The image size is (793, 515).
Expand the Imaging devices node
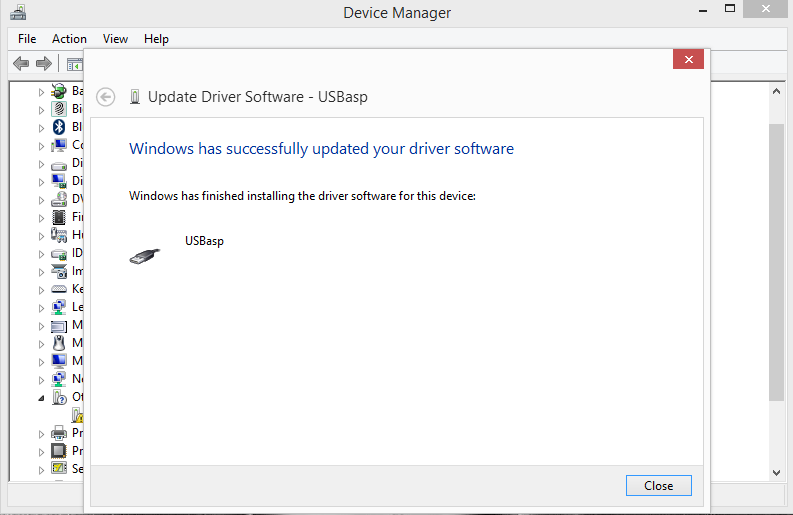[x=41, y=272]
